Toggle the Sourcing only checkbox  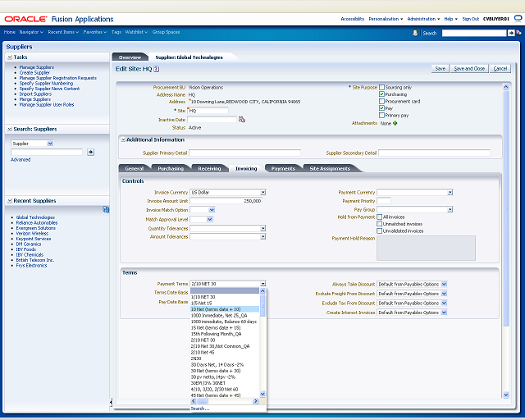[x=381, y=88]
